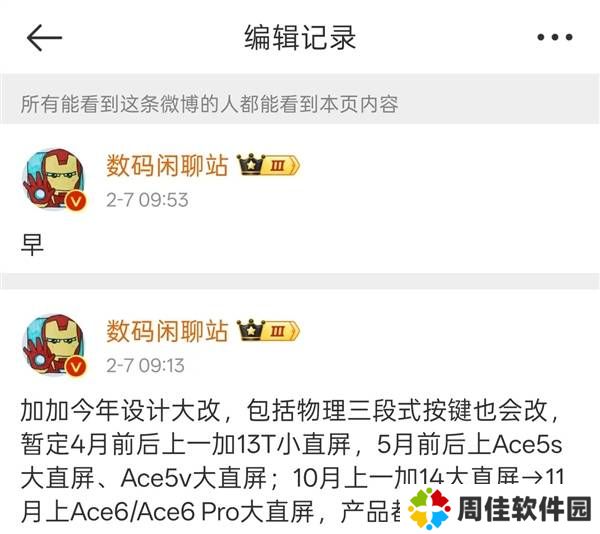This screenshot has height=534, width=600.
Task: Open the Iron Man avatar of the 09:13 post
Action: [x=55, y=345]
